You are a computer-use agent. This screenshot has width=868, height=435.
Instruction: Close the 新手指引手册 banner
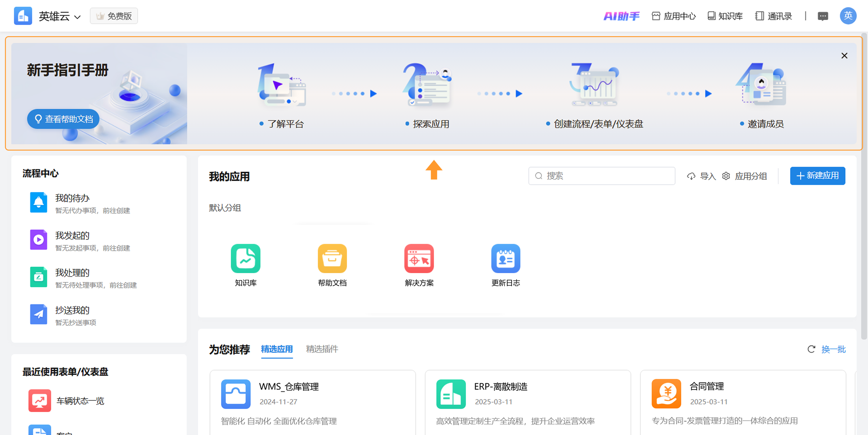tap(844, 56)
